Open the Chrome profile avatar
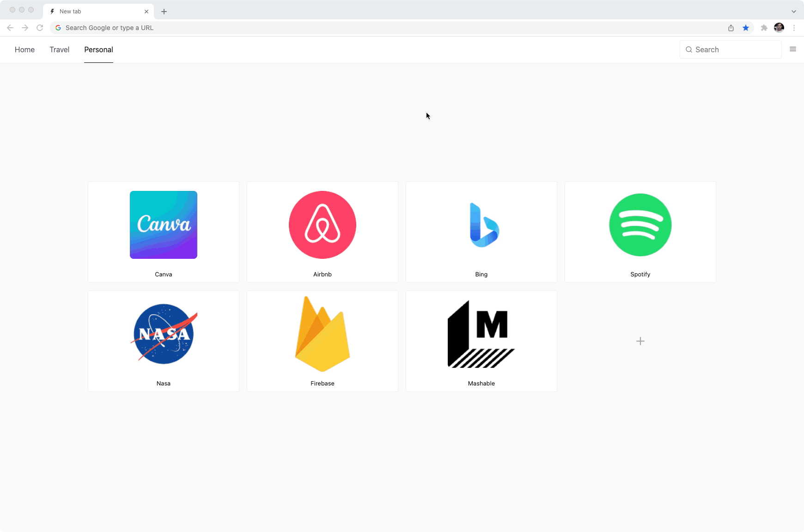 click(x=779, y=28)
